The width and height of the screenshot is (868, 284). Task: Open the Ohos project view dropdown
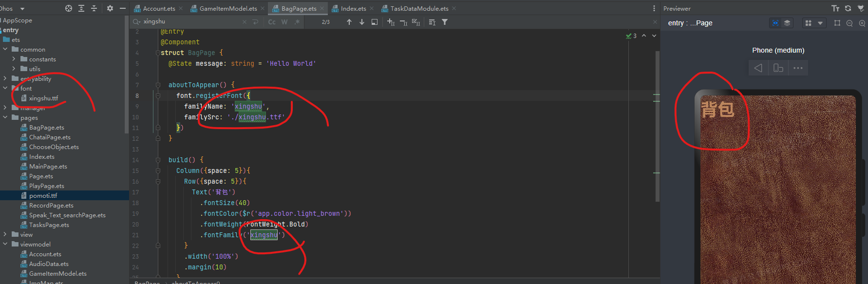point(22,9)
